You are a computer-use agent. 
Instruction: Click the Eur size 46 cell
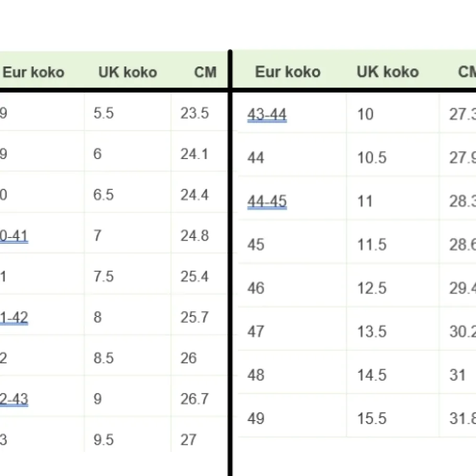click(256, 288)
